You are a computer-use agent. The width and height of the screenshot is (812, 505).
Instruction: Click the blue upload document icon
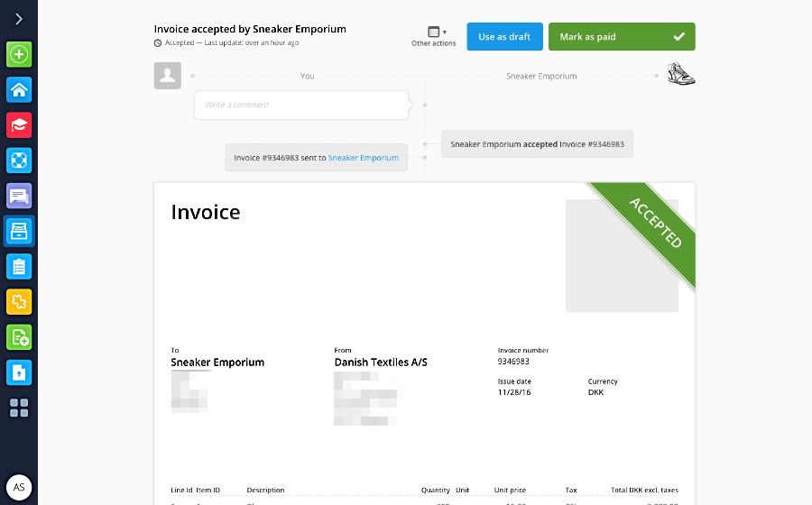click(x=19, y=372)
